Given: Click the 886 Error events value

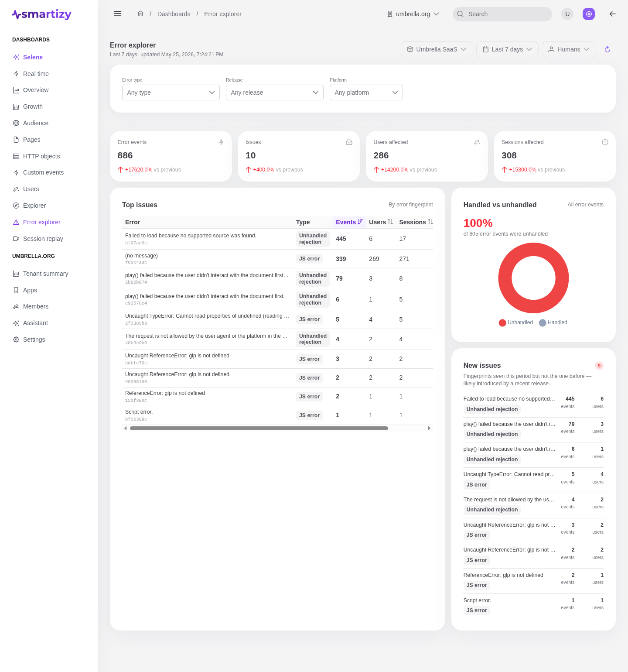Looking at the screenshot, I should pos(125,155).
